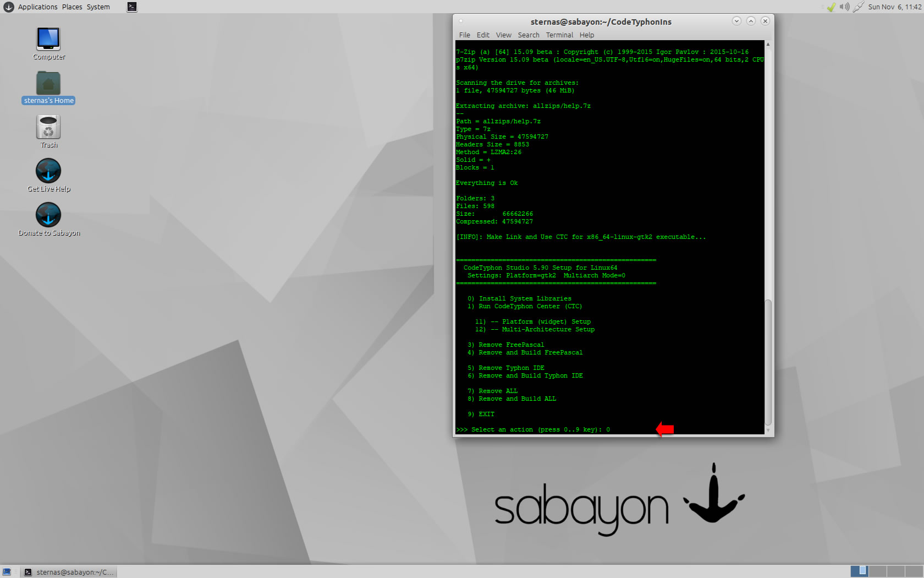The width and height of the screenshot is (924, 578).
Task: Click the network connection plug tray icon
Action: [x=858, y=7]
